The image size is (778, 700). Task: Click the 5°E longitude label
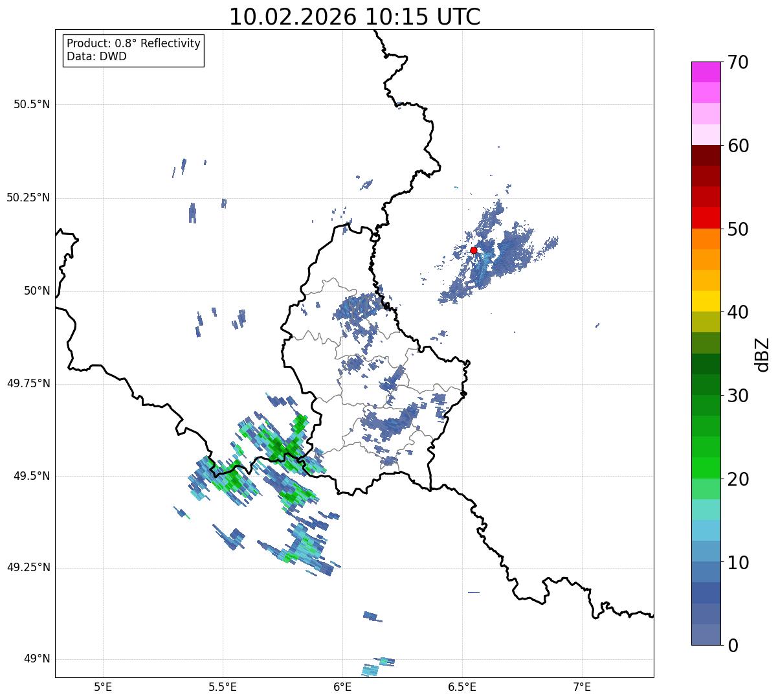click(103, 687)
